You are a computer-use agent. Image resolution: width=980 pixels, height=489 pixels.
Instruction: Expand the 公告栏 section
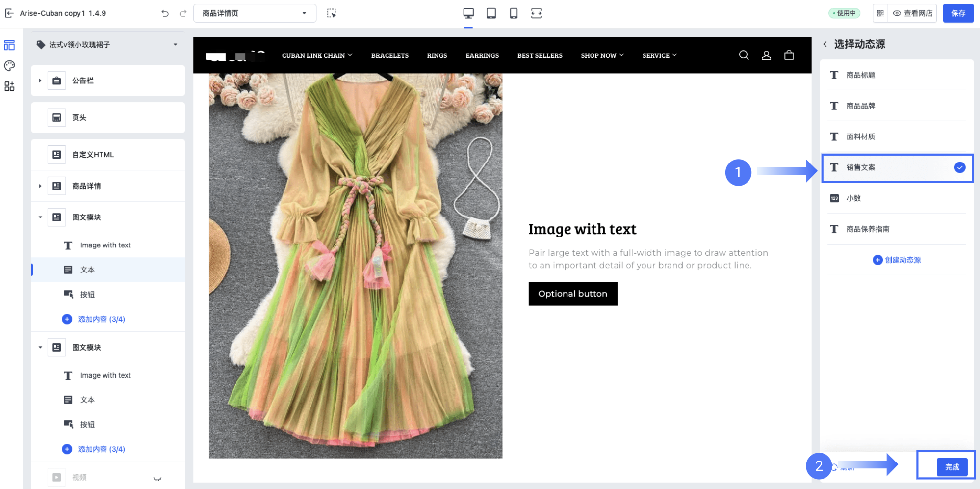(40, 81)
